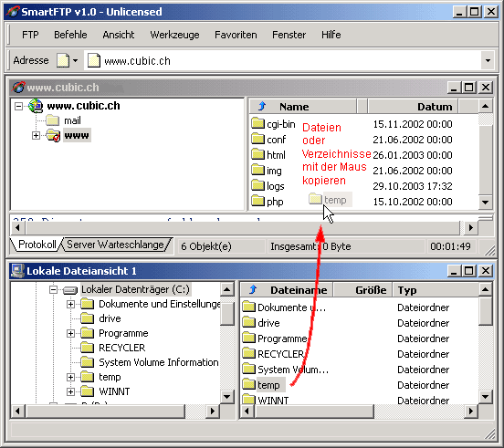Select the conf folder

268,140
